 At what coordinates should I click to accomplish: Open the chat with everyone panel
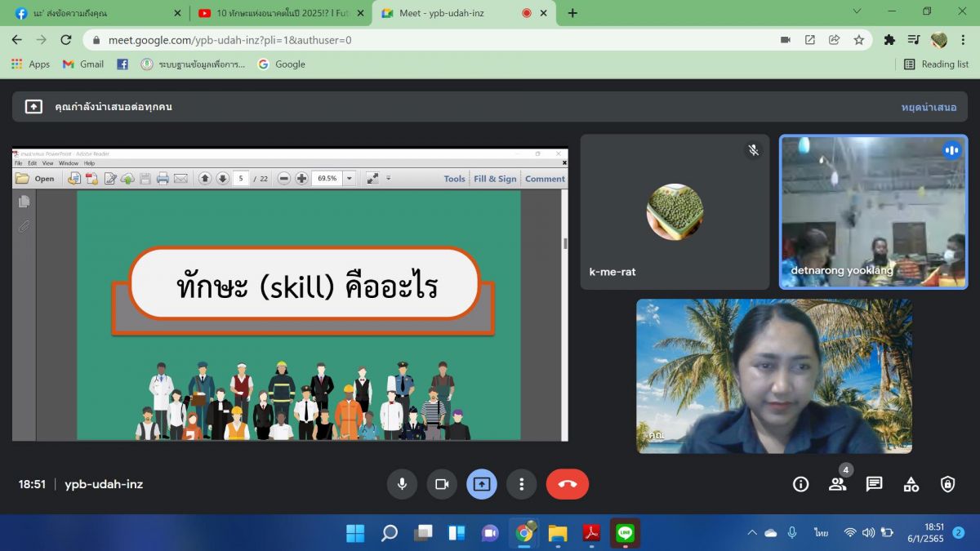coord(874,484)
